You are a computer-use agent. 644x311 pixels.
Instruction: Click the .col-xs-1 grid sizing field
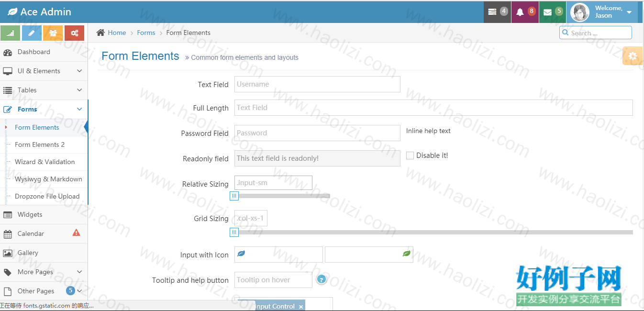coord(251,218)
